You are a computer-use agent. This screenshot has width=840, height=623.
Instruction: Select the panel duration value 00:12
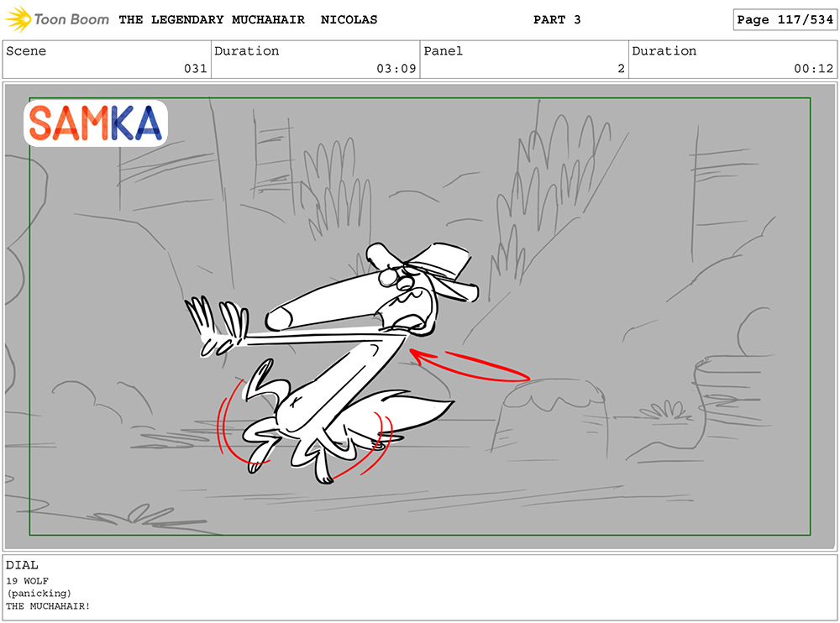[x=814, y=69]
